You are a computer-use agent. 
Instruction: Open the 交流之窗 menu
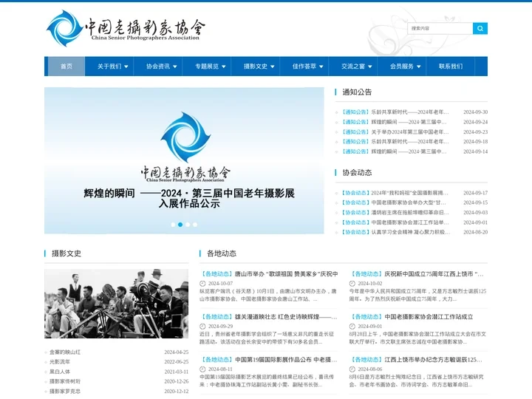coord(353,66)
